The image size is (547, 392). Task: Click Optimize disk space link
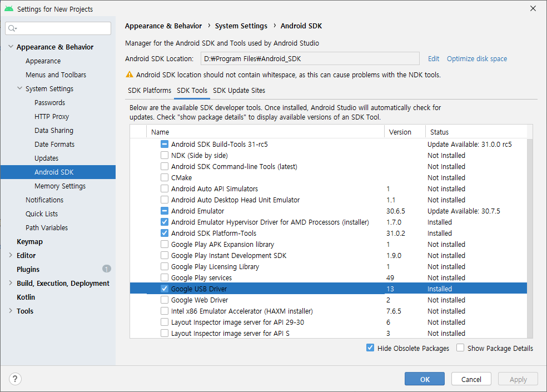click(x=477, y=58)
